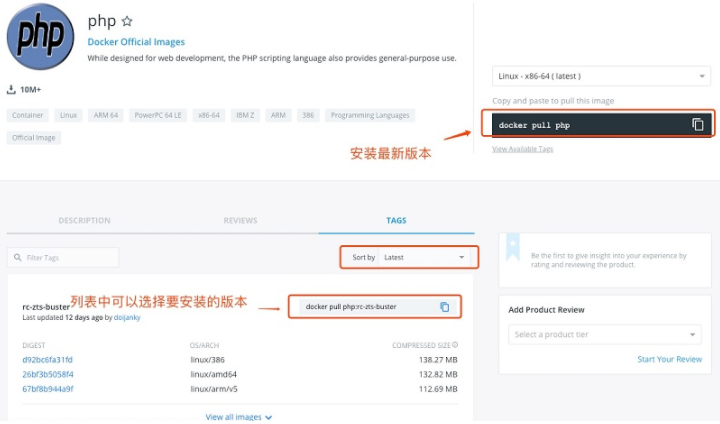Open digest 67bf8b944a9f

(x=48, y=389)
